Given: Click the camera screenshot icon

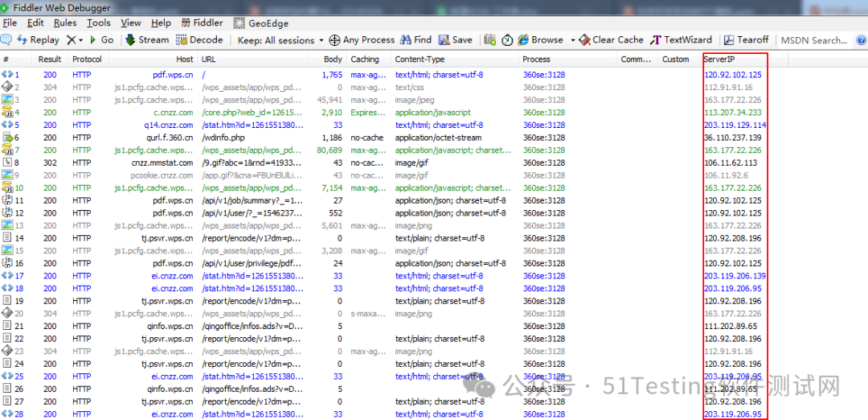Looking at the screenshot, I should tap(489, 40).
